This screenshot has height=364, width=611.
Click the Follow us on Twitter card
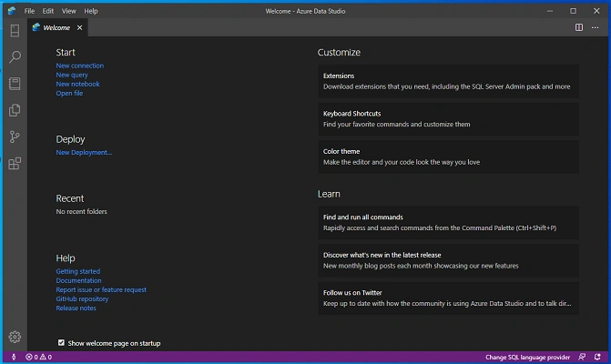(x=449, y=298)
